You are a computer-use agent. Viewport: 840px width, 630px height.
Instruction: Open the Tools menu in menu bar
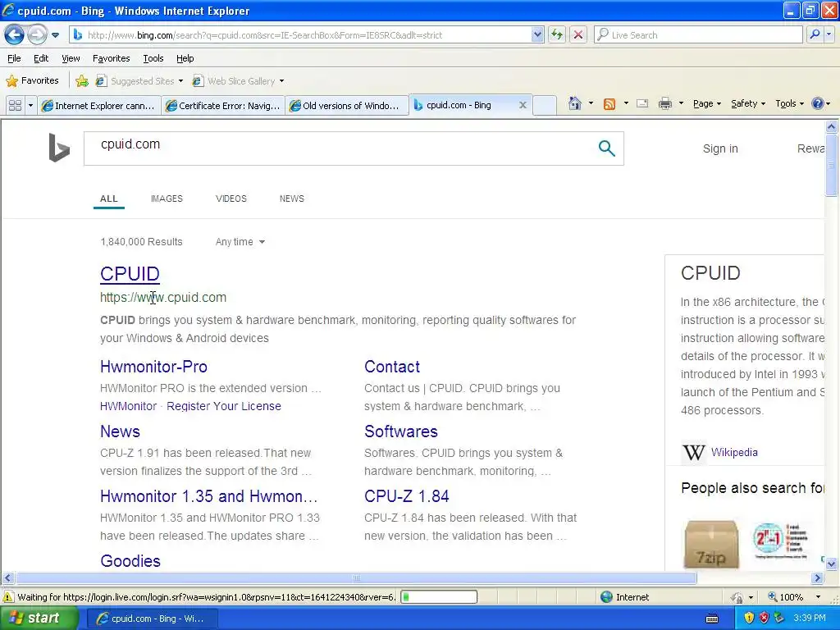153,58
